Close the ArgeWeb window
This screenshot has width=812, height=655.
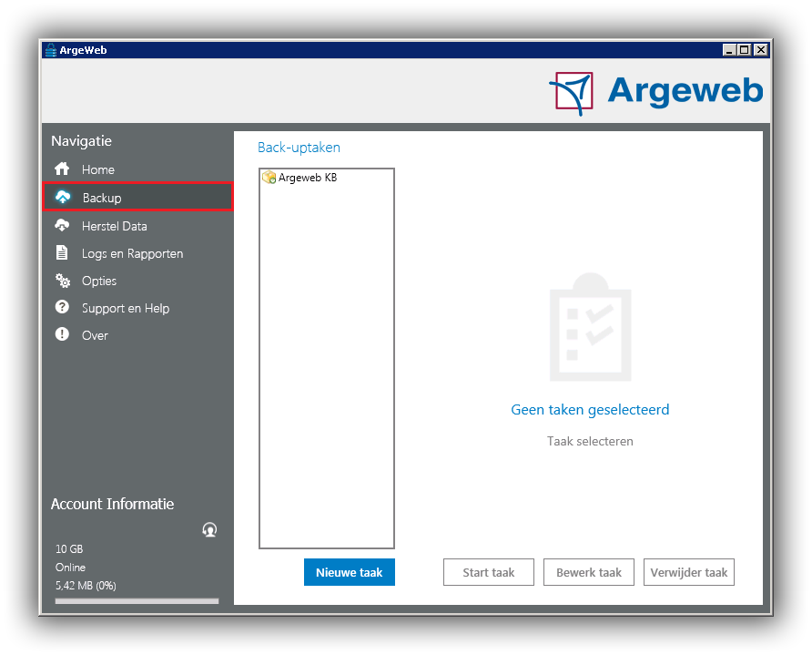click(760, 50)
